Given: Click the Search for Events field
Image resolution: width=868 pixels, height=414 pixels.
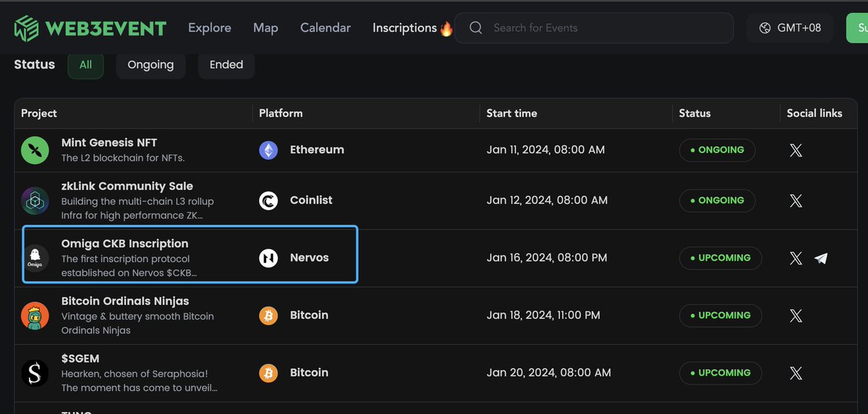Looking at the screenshot, I should click(600, 28).
